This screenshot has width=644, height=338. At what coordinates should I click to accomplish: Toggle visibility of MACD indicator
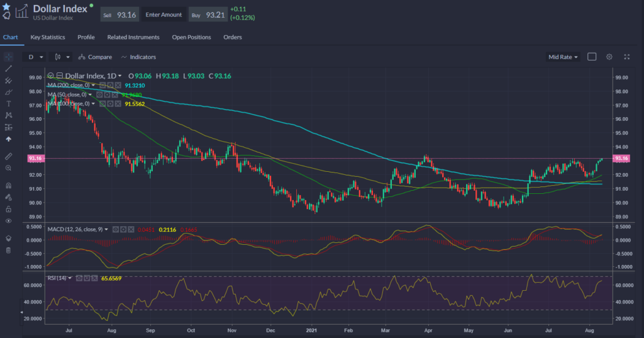(116, 230)
